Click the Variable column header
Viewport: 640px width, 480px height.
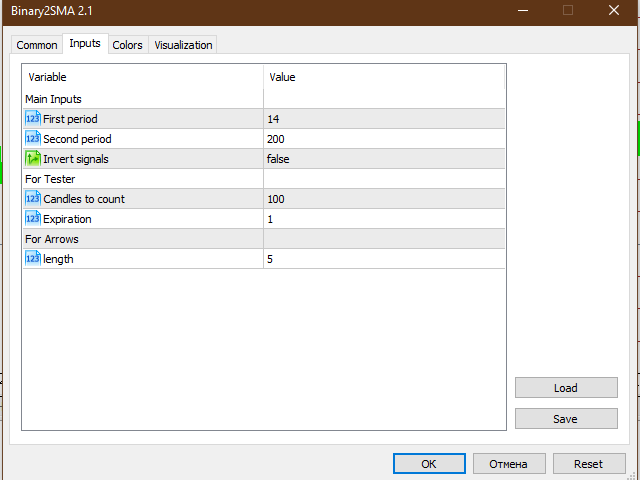(143, 77)
